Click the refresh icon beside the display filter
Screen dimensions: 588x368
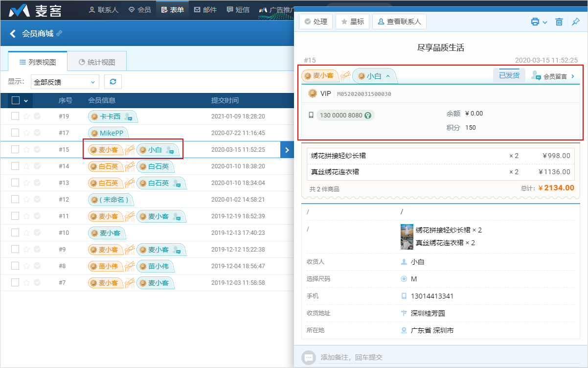113,82
